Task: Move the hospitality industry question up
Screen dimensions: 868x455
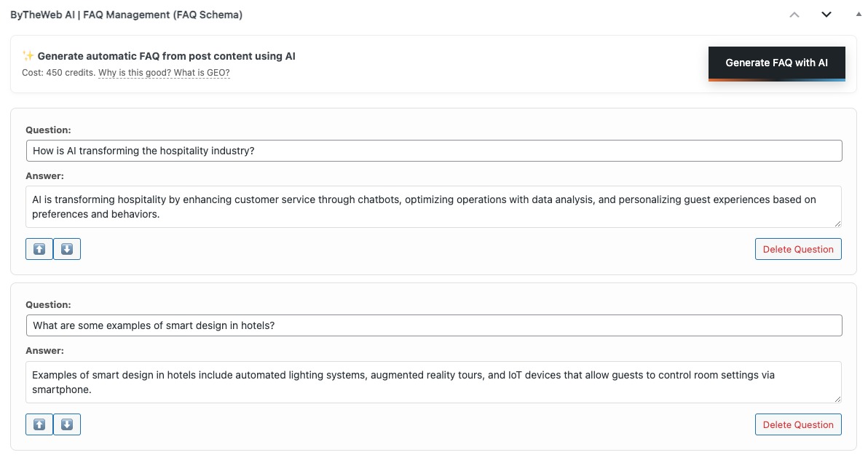Action: click(39, 249)
